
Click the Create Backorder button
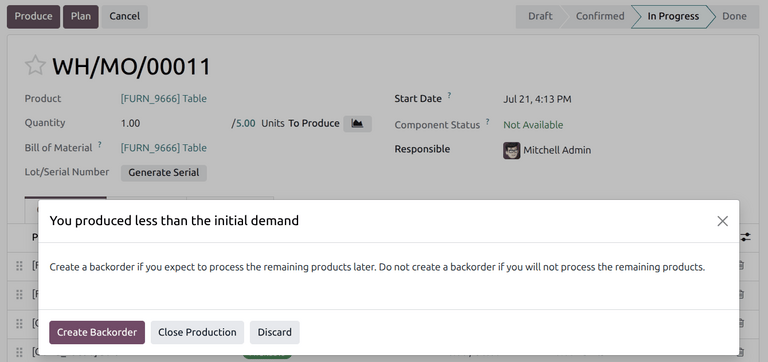(x=97, y=333)
